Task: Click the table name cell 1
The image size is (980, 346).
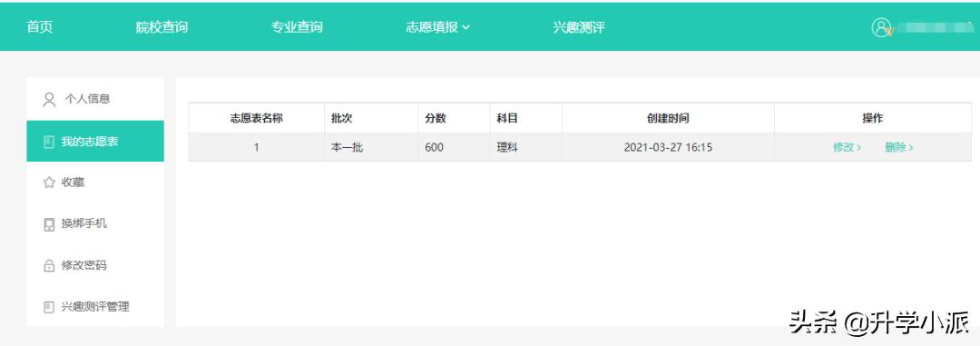Action: coord(256,148)
